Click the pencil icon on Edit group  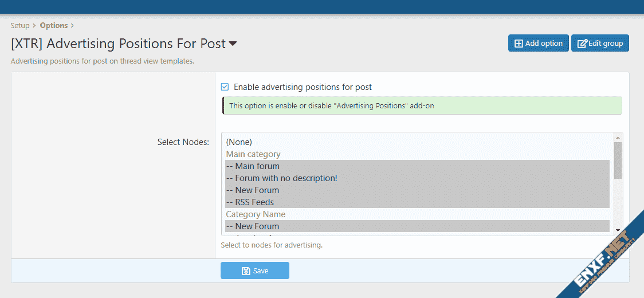[x=582, y=44]
